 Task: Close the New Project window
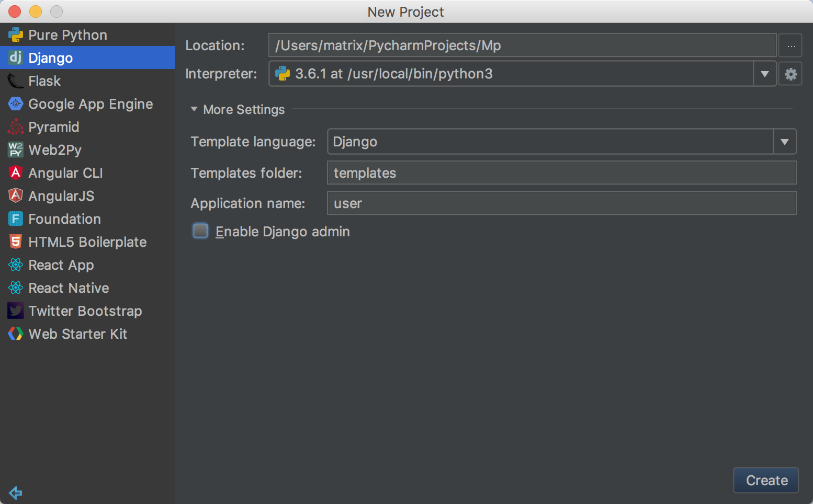click(x=15, y=11)
